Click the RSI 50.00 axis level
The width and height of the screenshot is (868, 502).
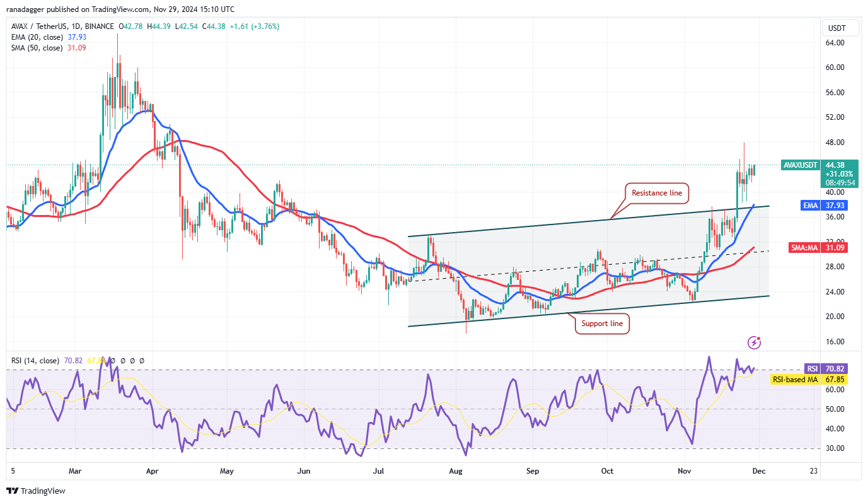tap(835, 409)
